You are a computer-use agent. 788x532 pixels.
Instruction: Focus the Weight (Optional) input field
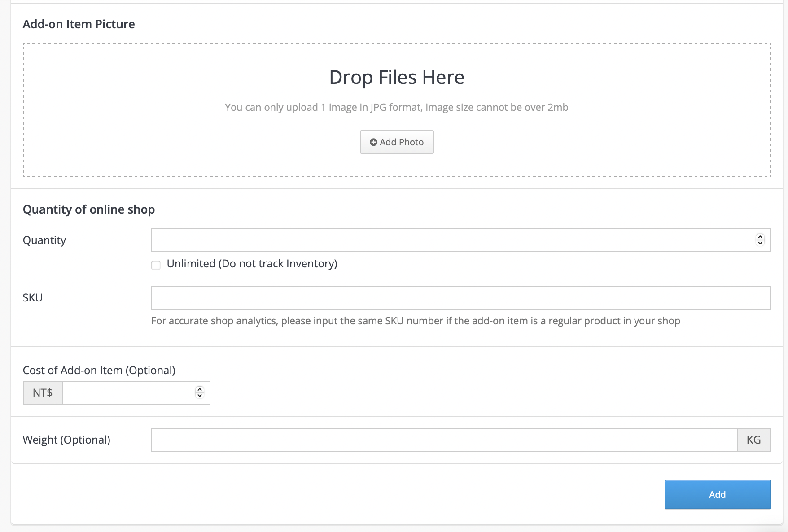point(444,440)
